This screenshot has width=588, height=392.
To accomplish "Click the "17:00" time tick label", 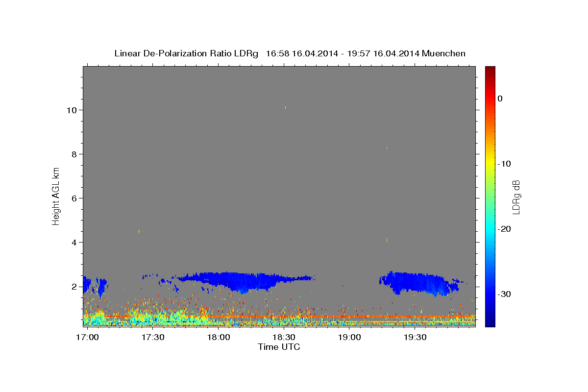I will 87,337.
